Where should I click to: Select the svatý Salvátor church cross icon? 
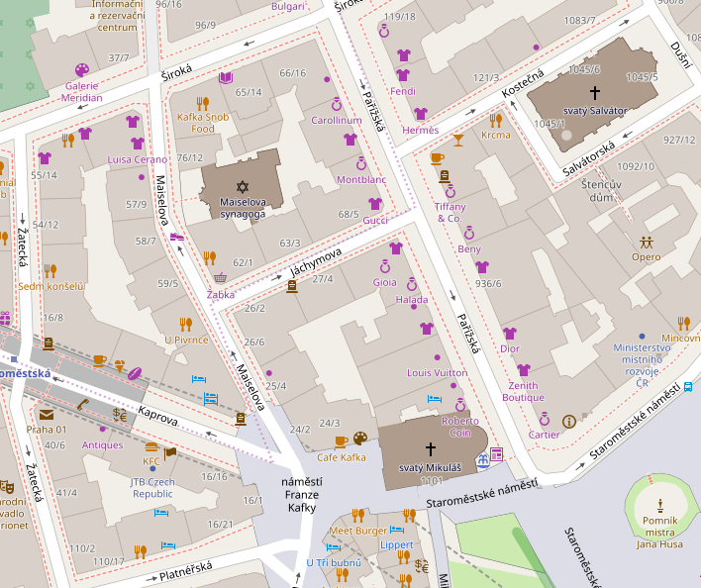click(x=595, y=92)
